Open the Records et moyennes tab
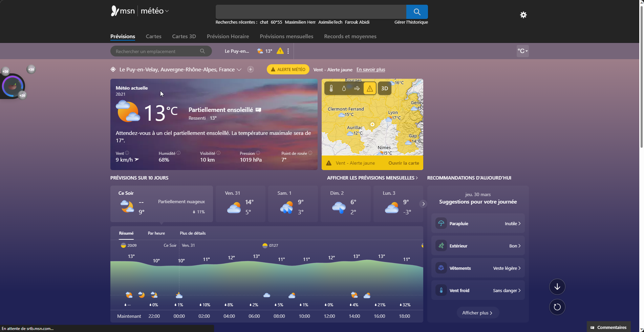Viewport: 644px width, 332px height. pyautogui.click(x=350, y=36)
